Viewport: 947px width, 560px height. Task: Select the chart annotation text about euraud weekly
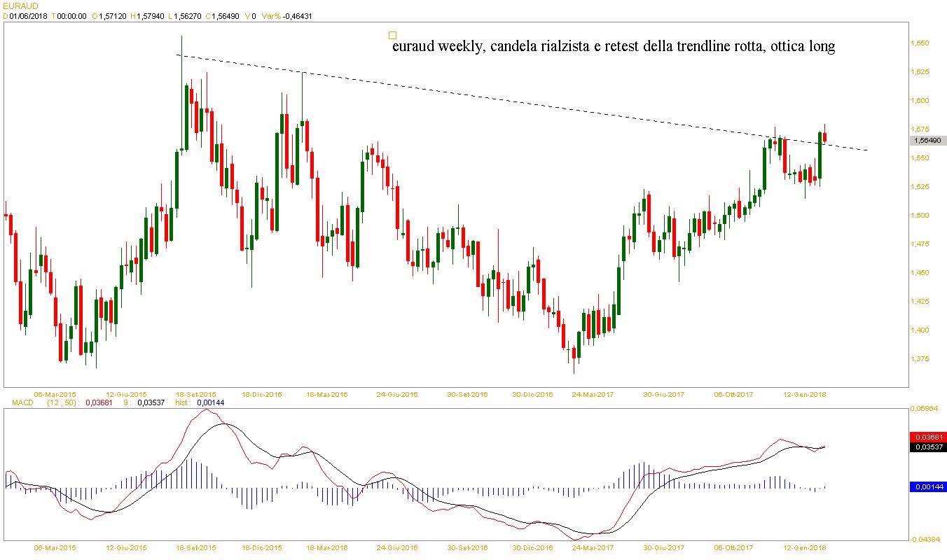coord(613,47)
